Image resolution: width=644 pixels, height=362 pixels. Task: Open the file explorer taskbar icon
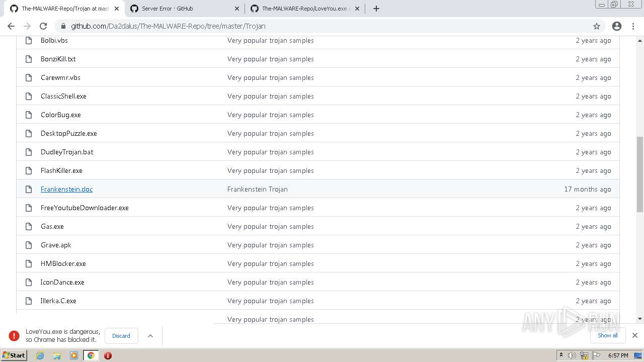point(57,355)
